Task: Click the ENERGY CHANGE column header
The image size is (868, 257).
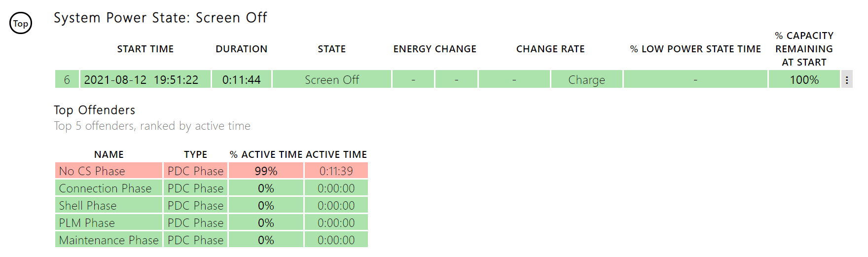Action: pos(435,49)
